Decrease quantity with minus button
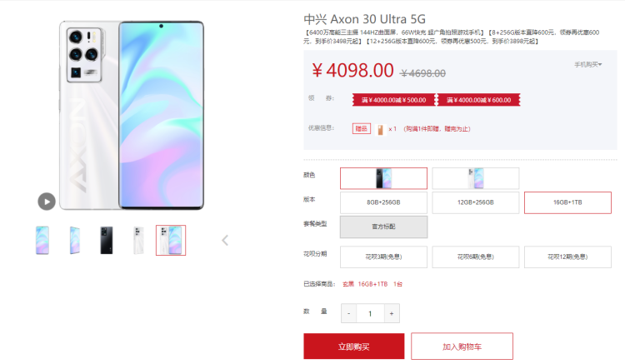 349,313
